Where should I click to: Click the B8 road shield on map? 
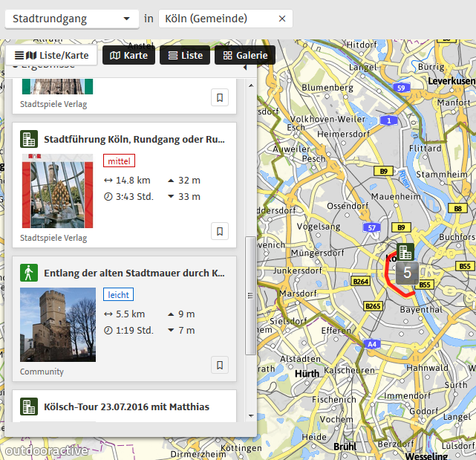[x=457, y=208]
